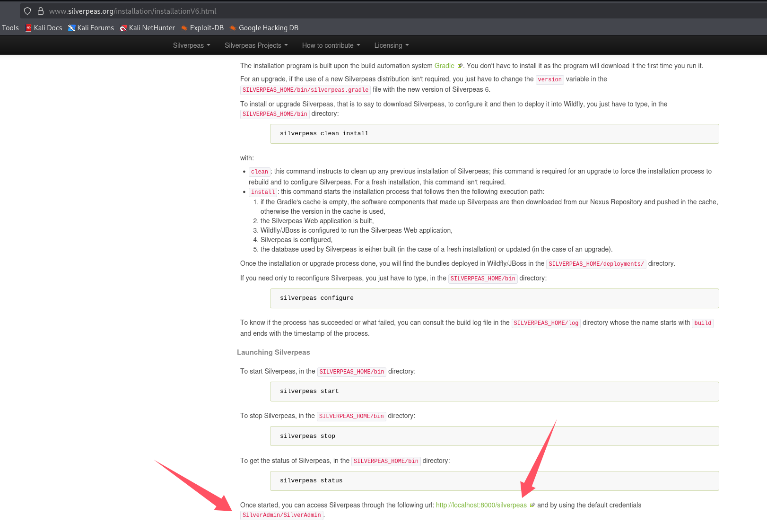Click the silverpeas clean install code block

494,134
